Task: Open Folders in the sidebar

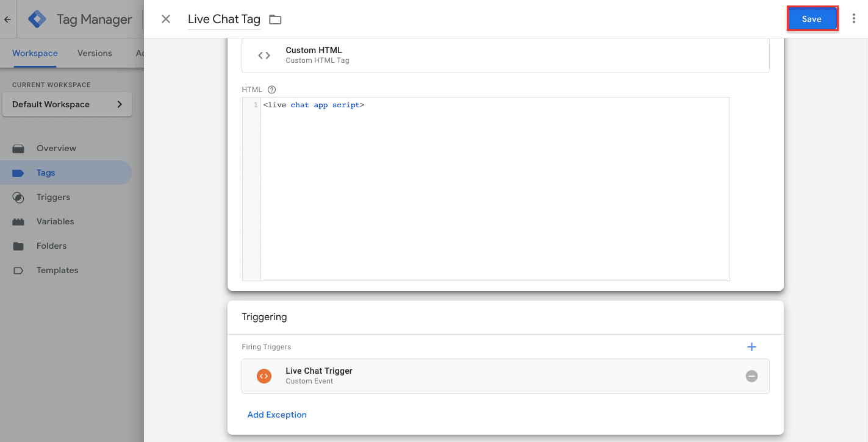Action: coord(66,246)
